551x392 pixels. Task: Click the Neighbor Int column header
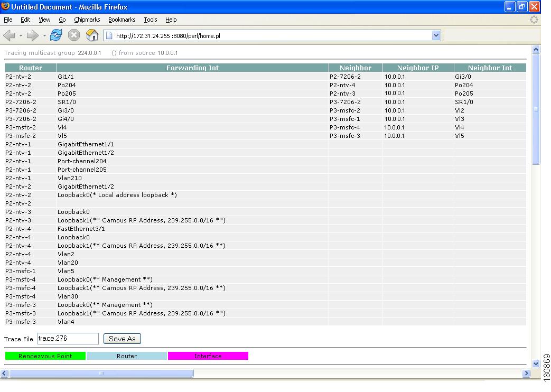(x=490, y=68)
